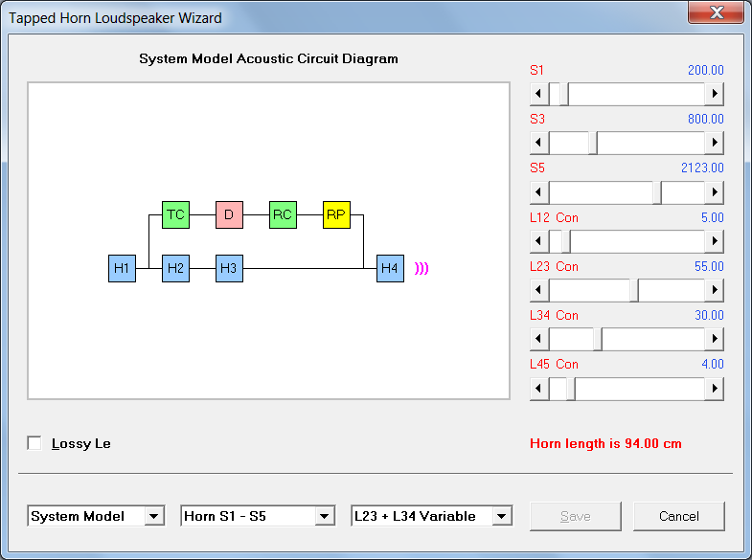Click the L12 Con label
The width and height of the screenshot is (752, 560).
tap(554, 218)
